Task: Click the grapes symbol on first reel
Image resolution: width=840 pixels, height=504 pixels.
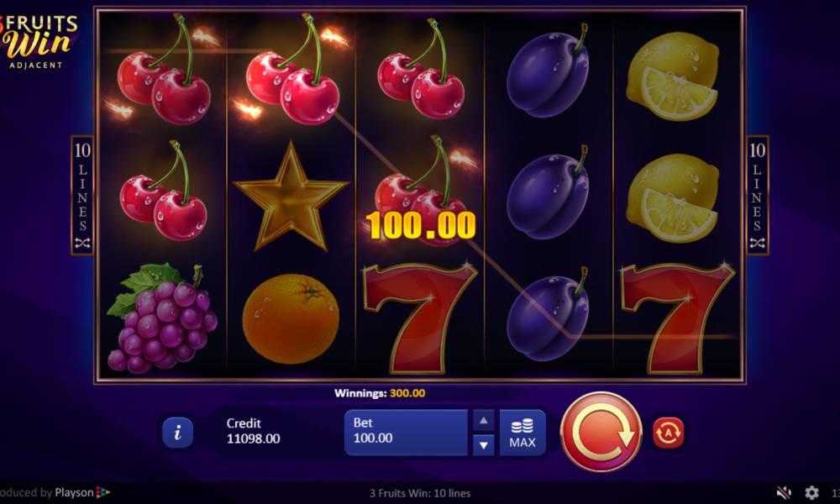Action: tap(162, 318)
